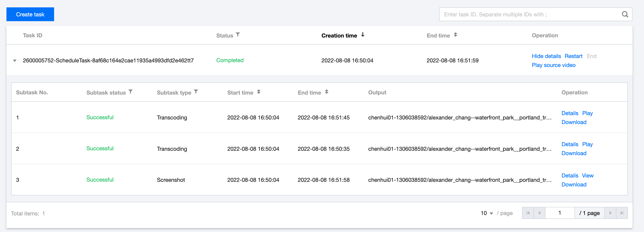Toggle End time sort in main table header

pos(455,35)
